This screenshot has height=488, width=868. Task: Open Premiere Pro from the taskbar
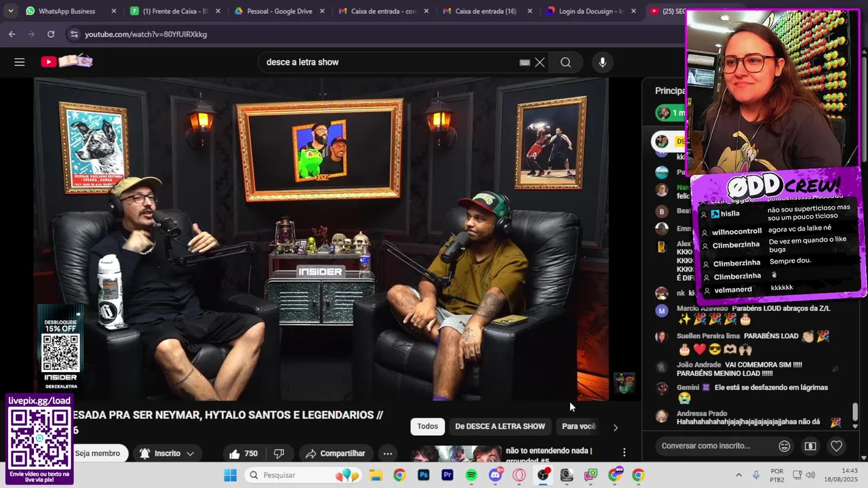pos(448,475)
